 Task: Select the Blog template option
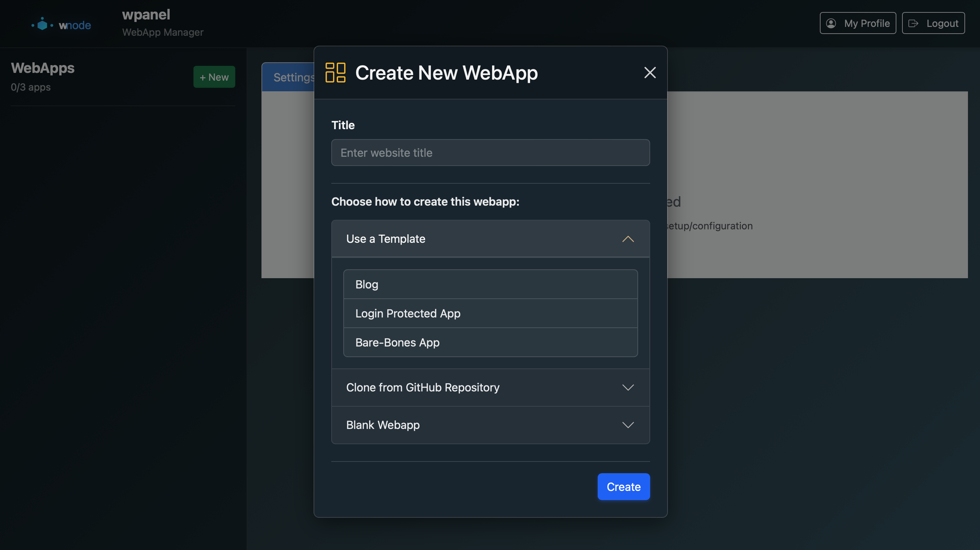click(x=490, y=284)
